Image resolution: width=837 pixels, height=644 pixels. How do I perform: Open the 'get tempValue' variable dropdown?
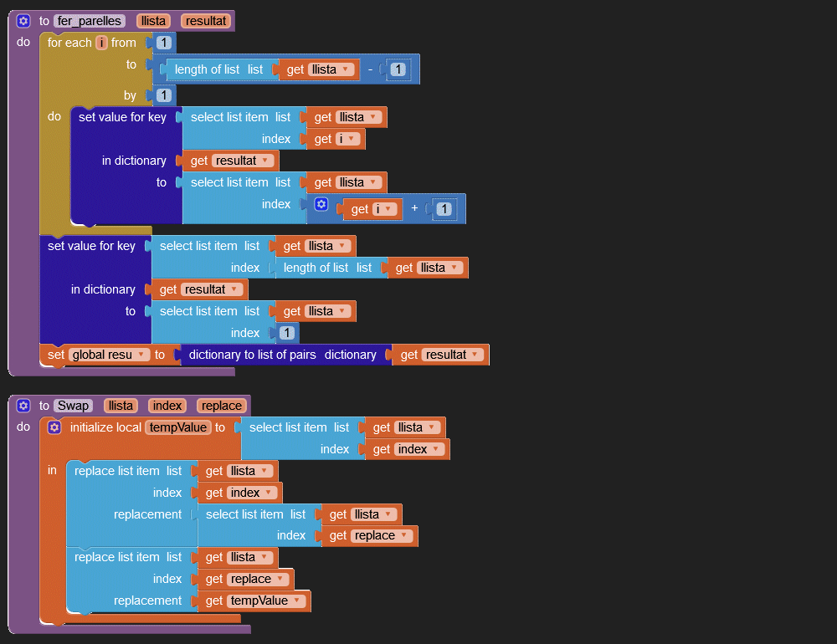(298, 601)
